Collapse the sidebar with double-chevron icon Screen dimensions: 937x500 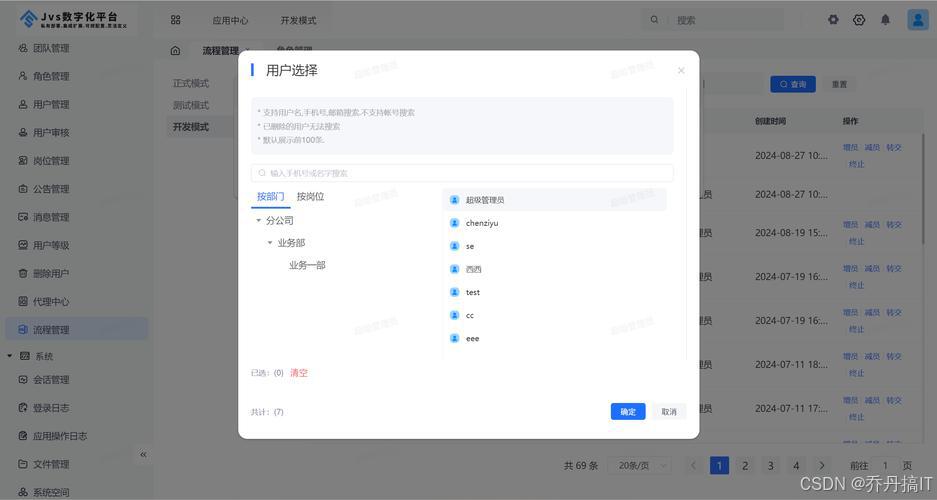click(x=143, y=455)
